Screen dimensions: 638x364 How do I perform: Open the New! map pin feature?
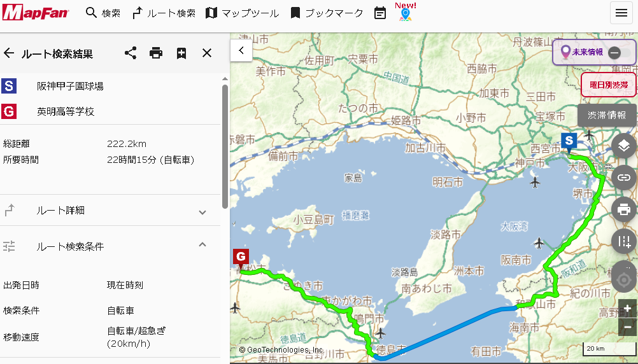tap(406, 13)
